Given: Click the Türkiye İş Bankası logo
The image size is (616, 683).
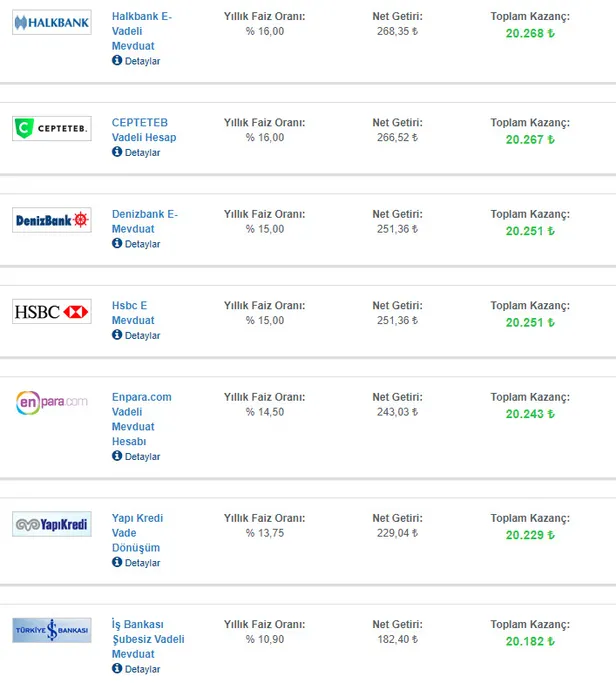Looking at the screenshot, I should click(x=52, y=630).
